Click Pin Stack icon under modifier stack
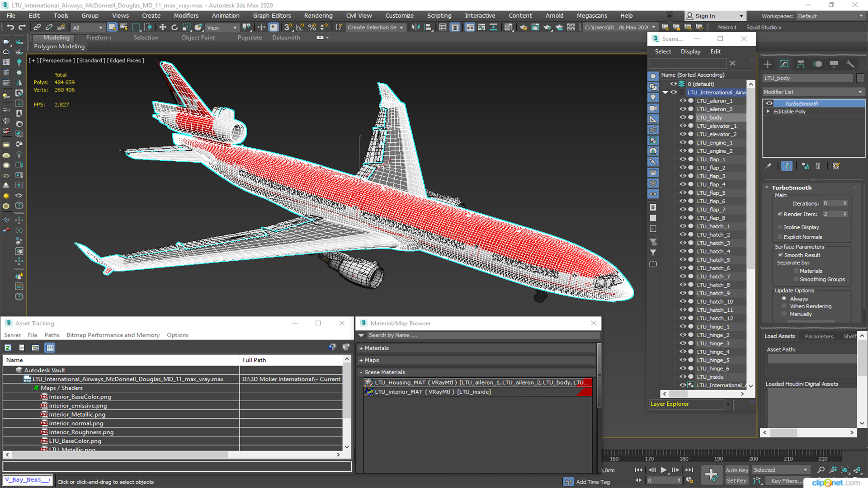Image resolution: width=868 pixels, height=488 pixels. (769, 166)
